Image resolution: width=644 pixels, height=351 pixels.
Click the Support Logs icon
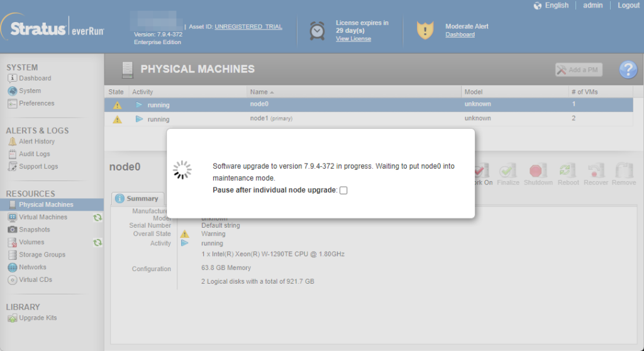[13, 167]
